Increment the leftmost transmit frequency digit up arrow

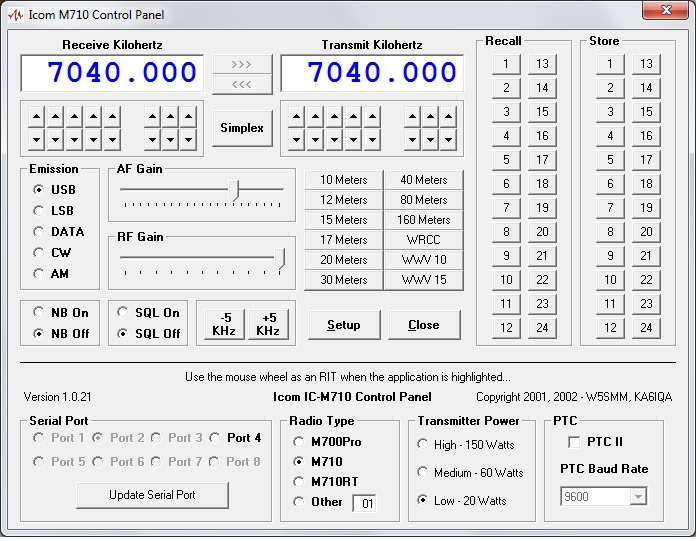tap(297, 117)
